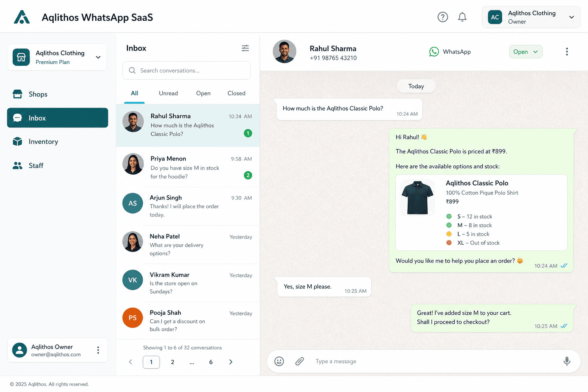Open Priya Menon conversation
The height and width of the screenshot is (392, 588).
click(188, 167)
